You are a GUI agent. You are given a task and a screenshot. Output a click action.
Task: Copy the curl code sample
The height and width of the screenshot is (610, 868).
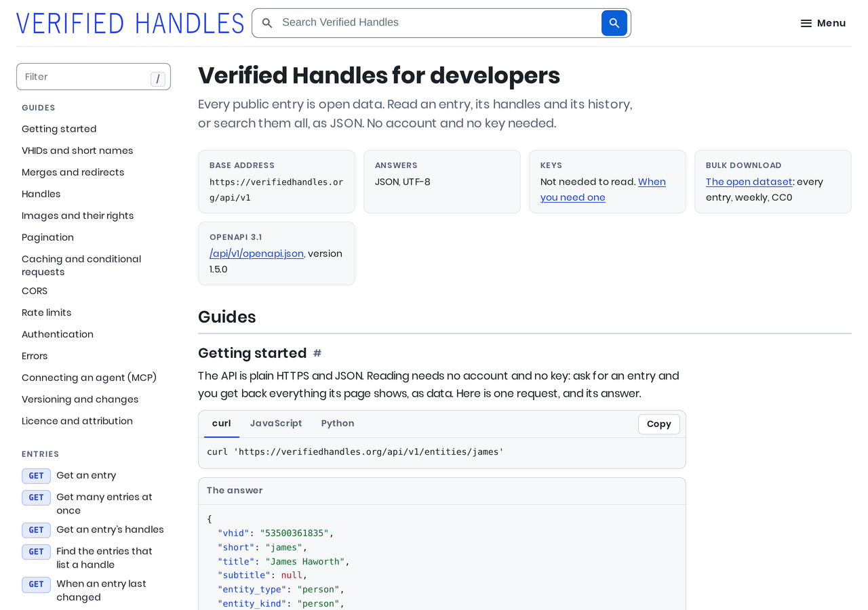pyautogui.click(x=658, y=424)
